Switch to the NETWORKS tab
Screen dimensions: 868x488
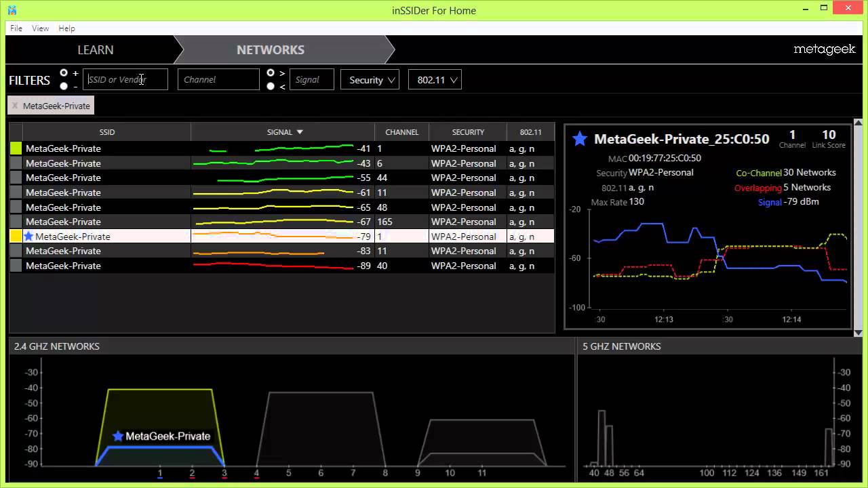pos(271,50)
